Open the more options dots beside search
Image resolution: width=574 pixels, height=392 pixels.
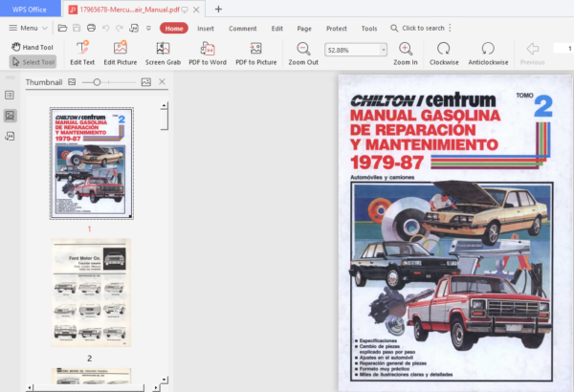point(450,28)
